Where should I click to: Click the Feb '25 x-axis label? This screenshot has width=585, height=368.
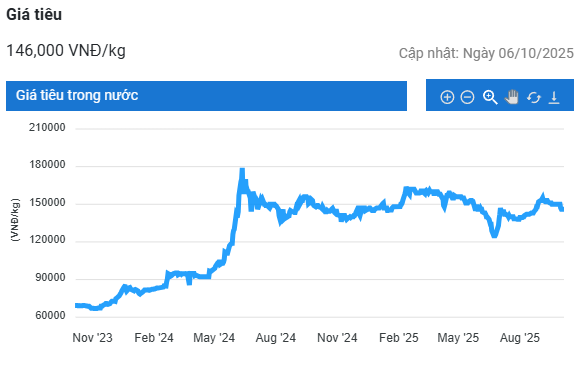(x=399, y=338)
